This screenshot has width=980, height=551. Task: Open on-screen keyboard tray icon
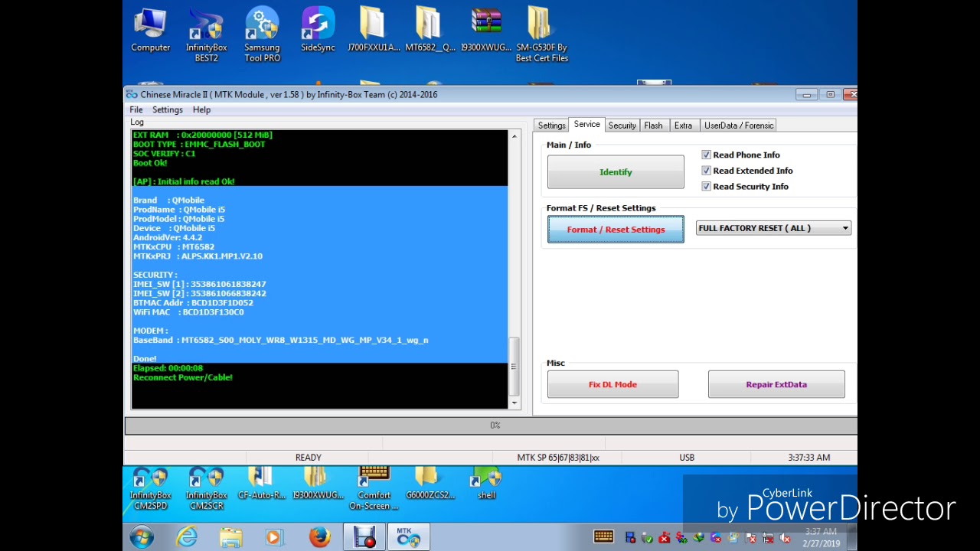coord(603,537)
